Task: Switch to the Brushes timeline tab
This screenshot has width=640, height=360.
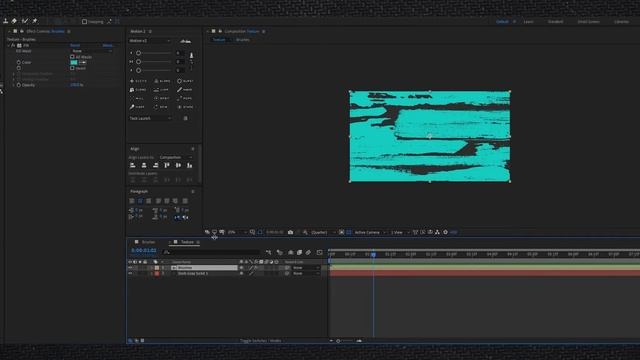Action: 148,242
